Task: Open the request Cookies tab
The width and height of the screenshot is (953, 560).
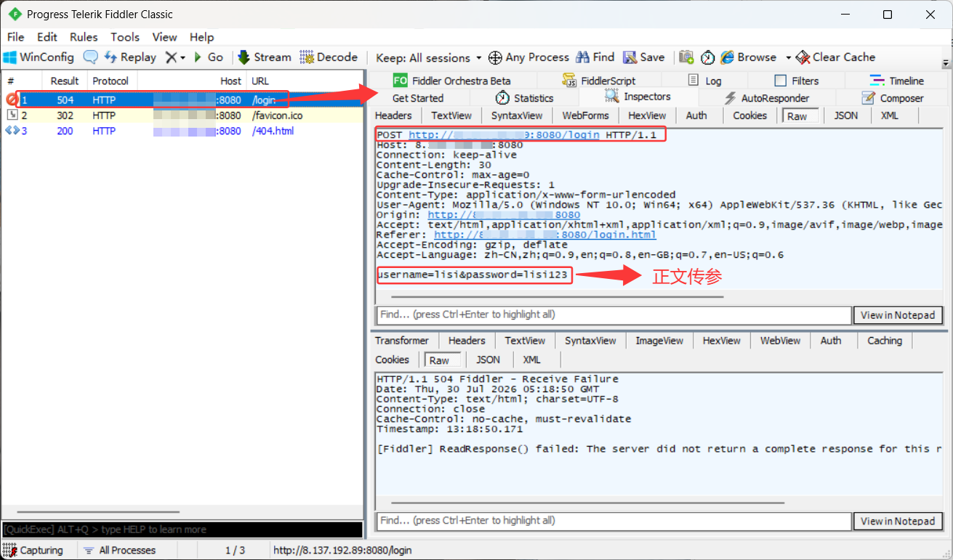Action: [x=749, y=115]
